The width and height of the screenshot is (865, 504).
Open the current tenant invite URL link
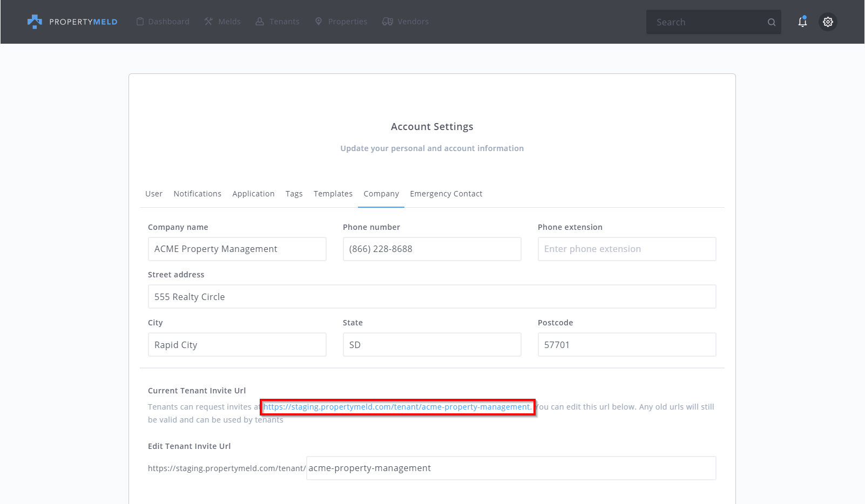tap(397, 407)
